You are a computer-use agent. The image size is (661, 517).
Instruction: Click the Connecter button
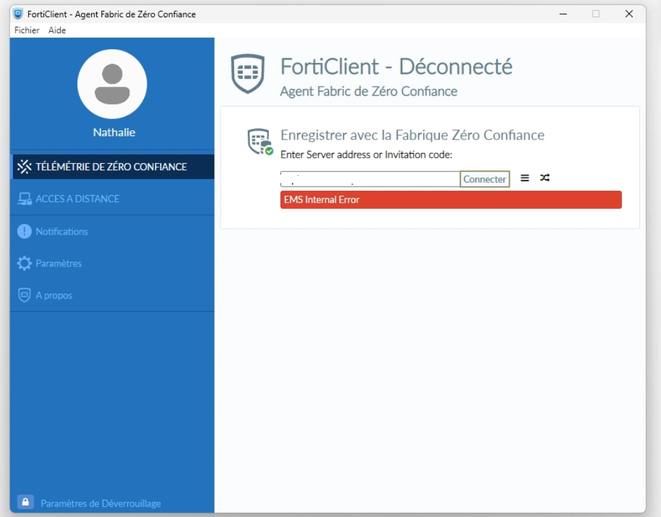[x=485, y=179]
